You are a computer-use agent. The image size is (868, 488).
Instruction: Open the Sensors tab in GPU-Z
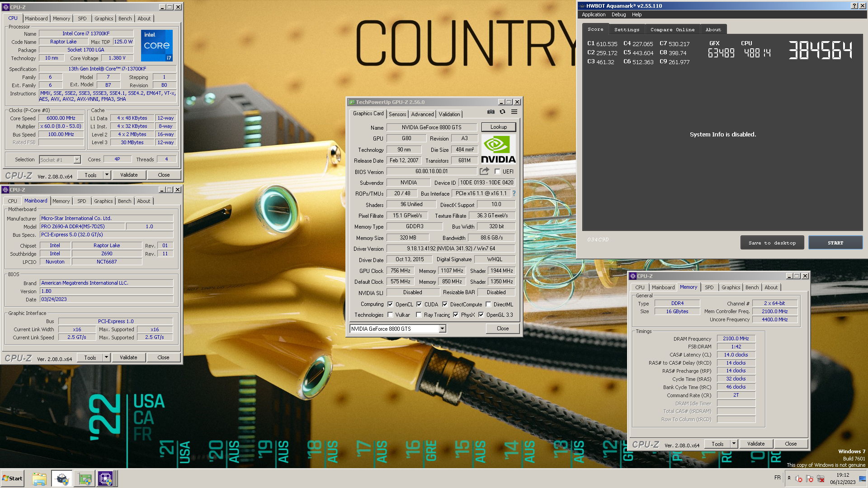[x=397, y=114]
